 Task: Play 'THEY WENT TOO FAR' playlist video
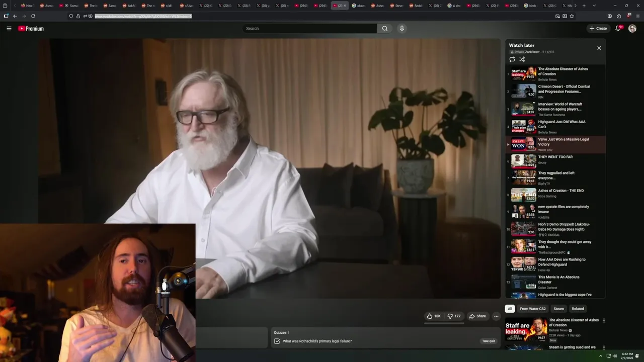[x=555, y=161]
